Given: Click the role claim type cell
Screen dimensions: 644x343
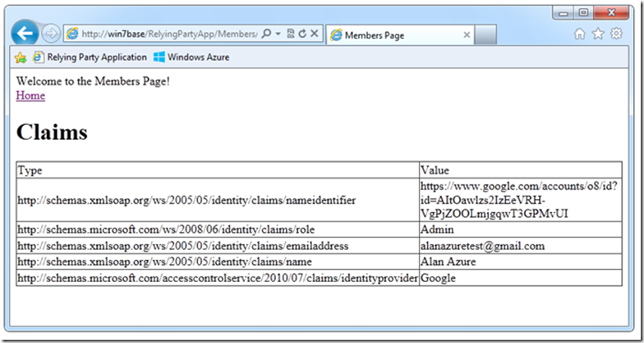Looking at the screenshot, I should [218, 229].
